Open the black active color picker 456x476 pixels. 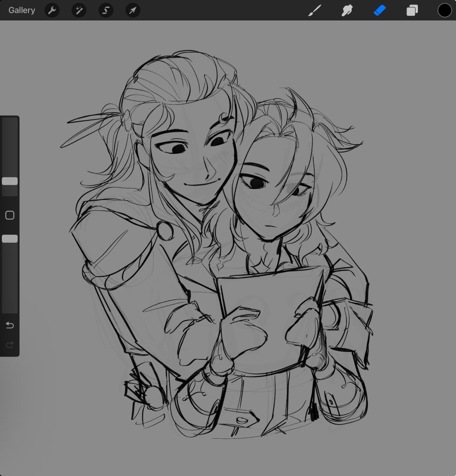(445, 10)
